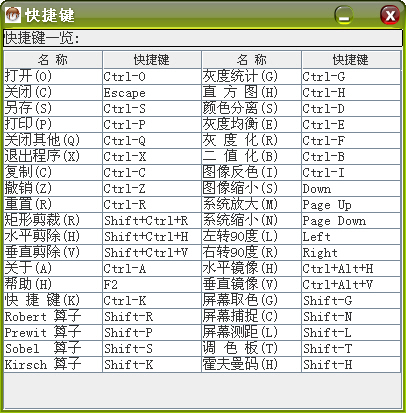This screenshot has width=406, height=413.
Task: Click the Right shortcut cell
Action: [351, 253]
